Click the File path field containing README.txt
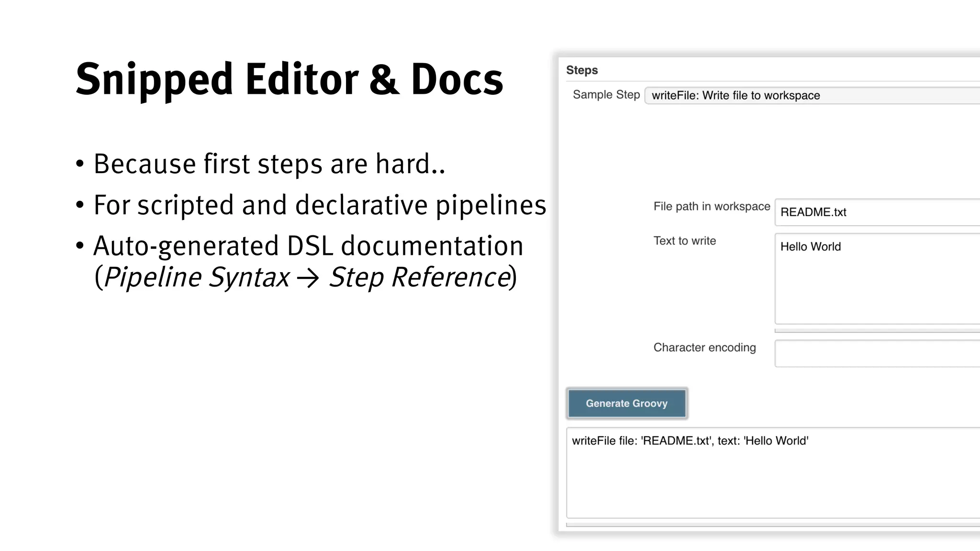980x551 pixels. pos(878,212)
